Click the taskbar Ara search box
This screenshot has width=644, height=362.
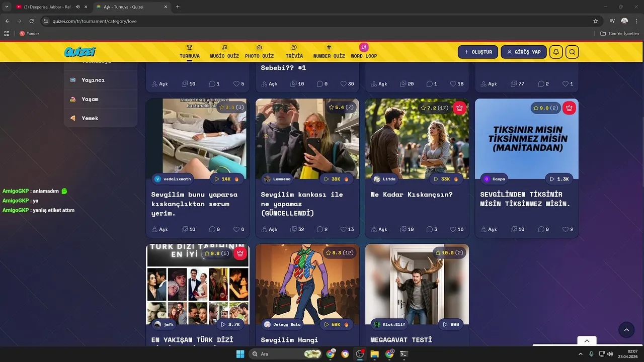[x=285, y=354]
